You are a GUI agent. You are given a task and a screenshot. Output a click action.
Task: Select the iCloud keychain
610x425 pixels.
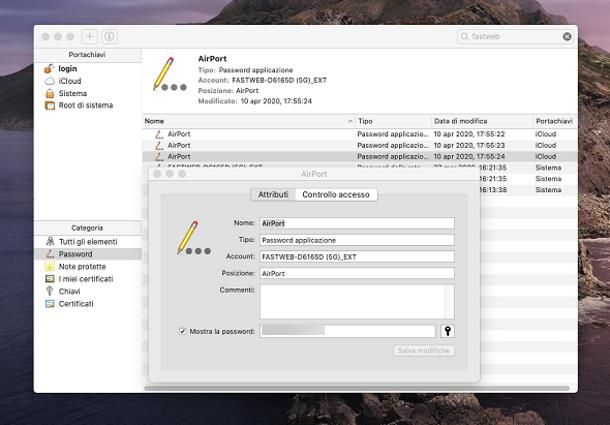(x=70, y=81)
